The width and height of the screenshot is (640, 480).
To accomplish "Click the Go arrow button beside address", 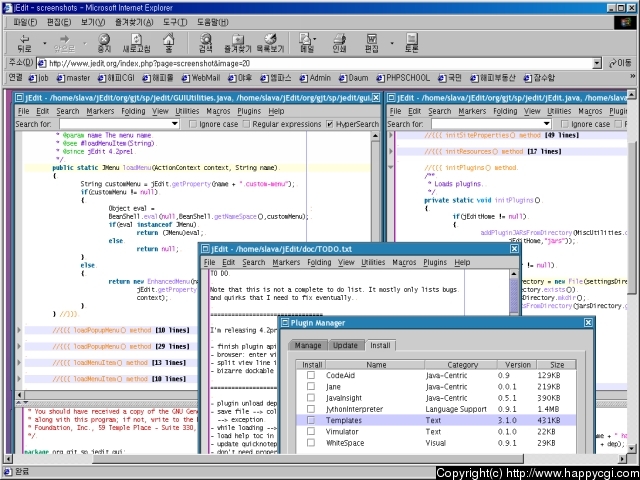I will click(x=620, y=63).
